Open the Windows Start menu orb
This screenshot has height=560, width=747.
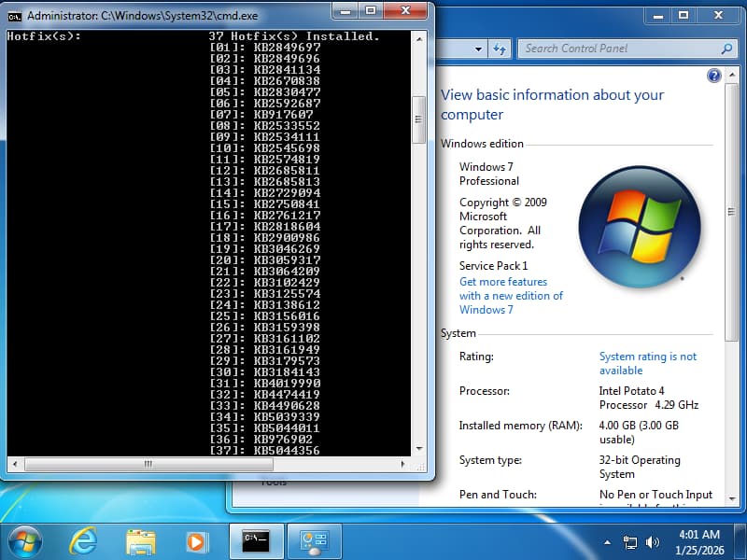coord(25,542)
